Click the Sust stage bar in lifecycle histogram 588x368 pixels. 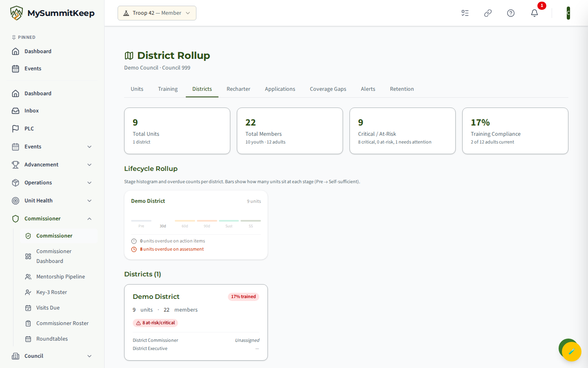[229, 221]
